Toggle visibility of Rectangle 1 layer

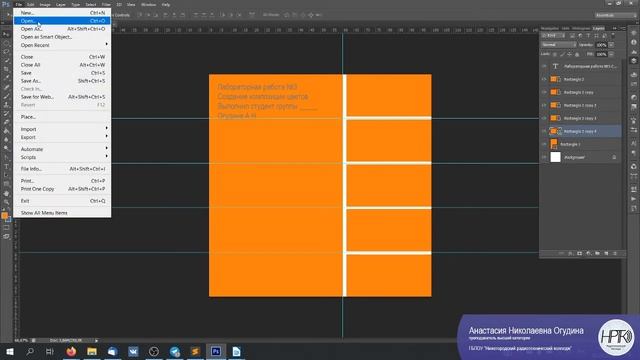[x=544, y=144]
